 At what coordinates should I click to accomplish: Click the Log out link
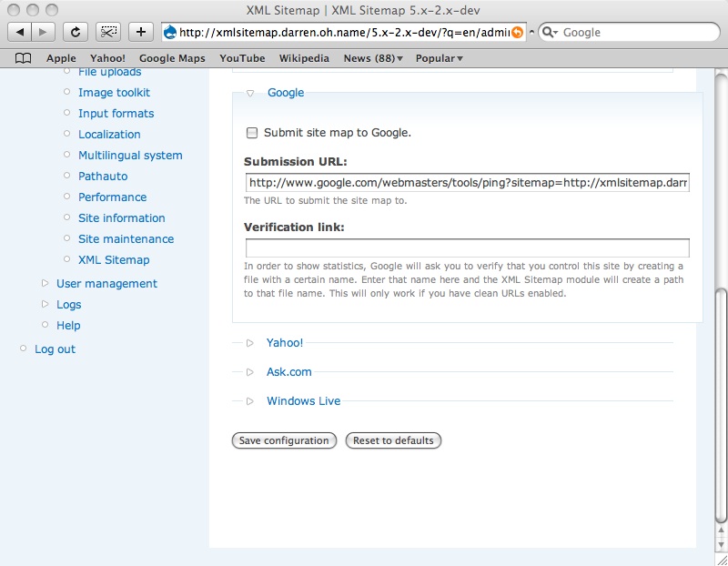click(55, 349)
